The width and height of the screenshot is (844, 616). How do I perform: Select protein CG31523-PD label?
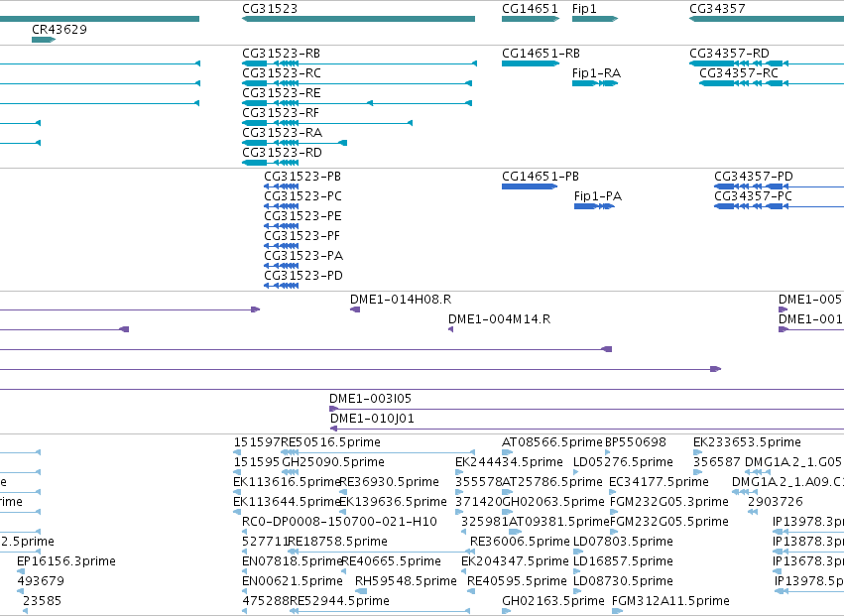click(x=303, y=276)
